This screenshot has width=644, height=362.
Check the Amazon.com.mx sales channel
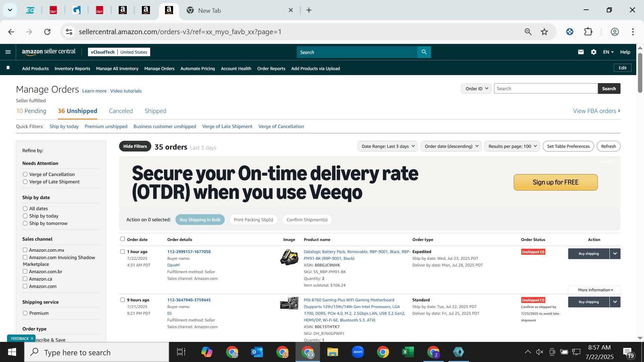pos(25,250)
